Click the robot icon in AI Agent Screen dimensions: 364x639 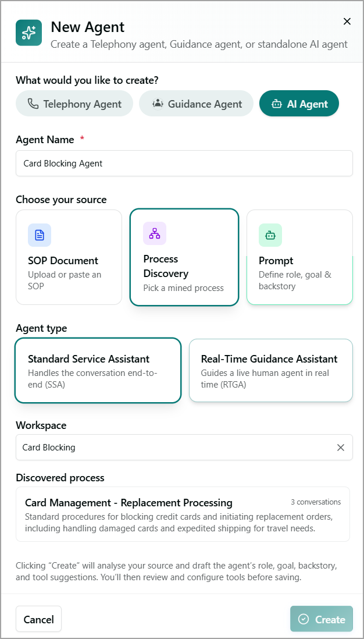(276, 104)
